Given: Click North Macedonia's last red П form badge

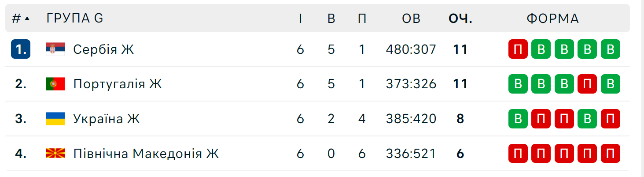Looking at the screenshot, I should pos(610,154).
